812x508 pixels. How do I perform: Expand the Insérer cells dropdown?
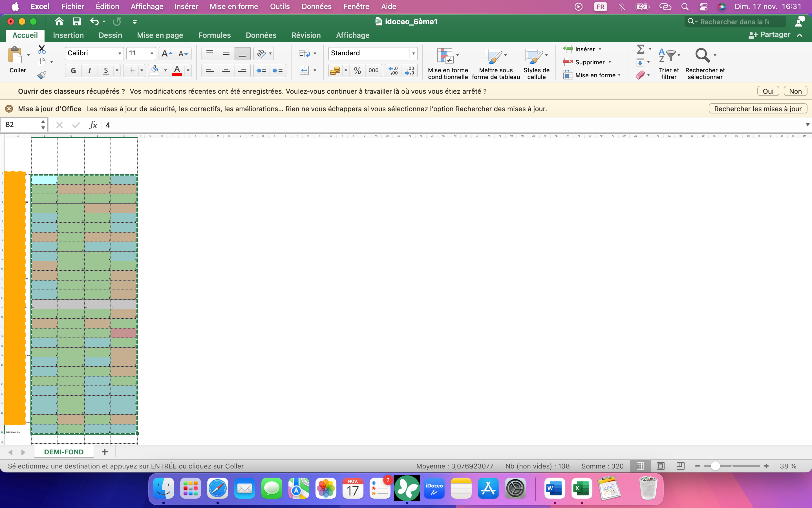[600, 49]
